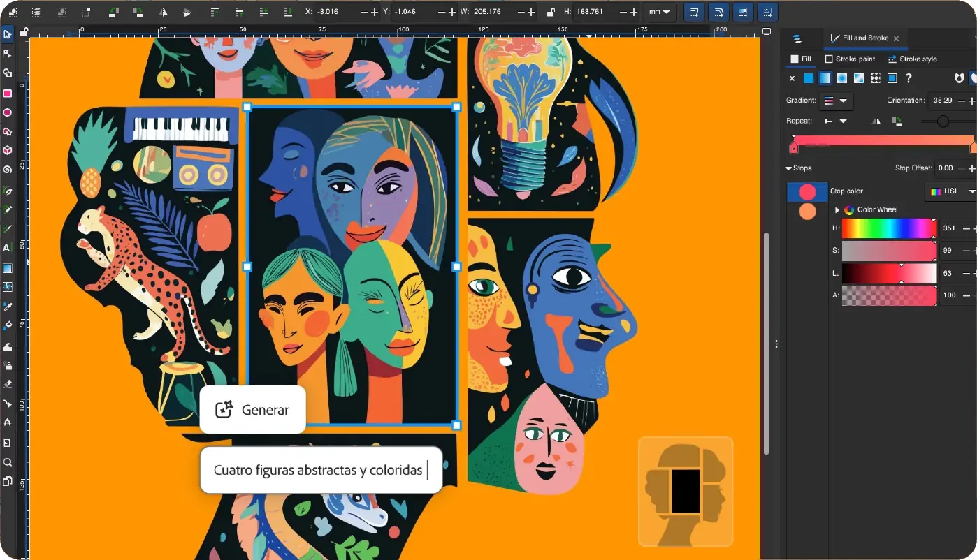
Task: Expand the Color Wheel section
Action: coord(837,209)
